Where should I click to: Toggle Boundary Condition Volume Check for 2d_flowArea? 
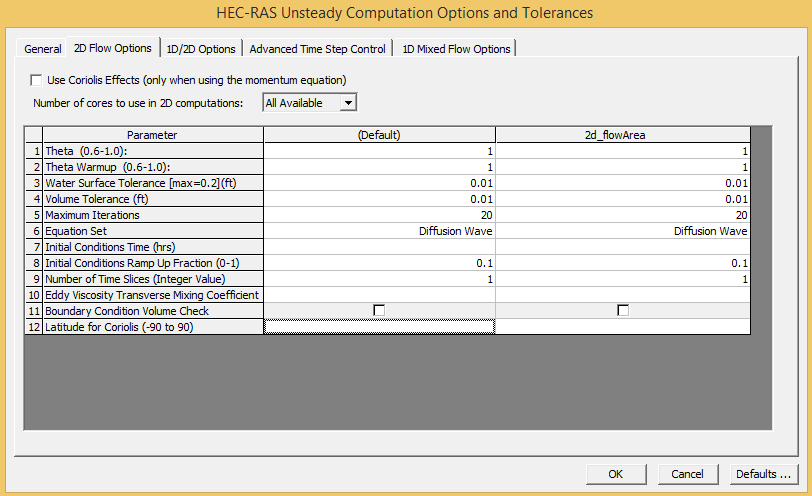[x=623, y=311]
